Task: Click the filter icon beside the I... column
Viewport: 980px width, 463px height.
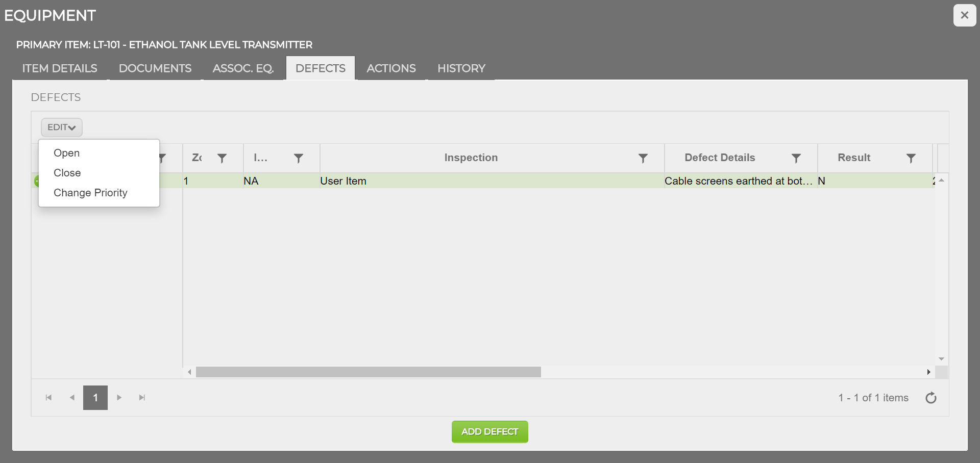Action: 299,158
